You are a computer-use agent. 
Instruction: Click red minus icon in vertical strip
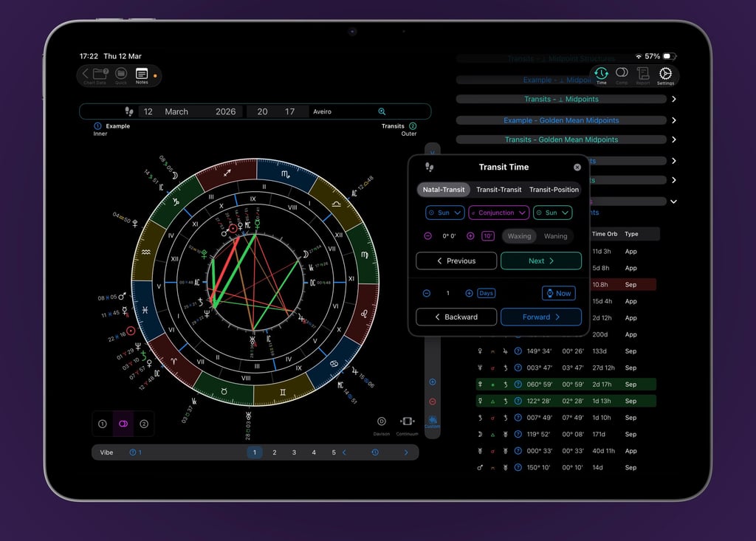pos(433,402)
